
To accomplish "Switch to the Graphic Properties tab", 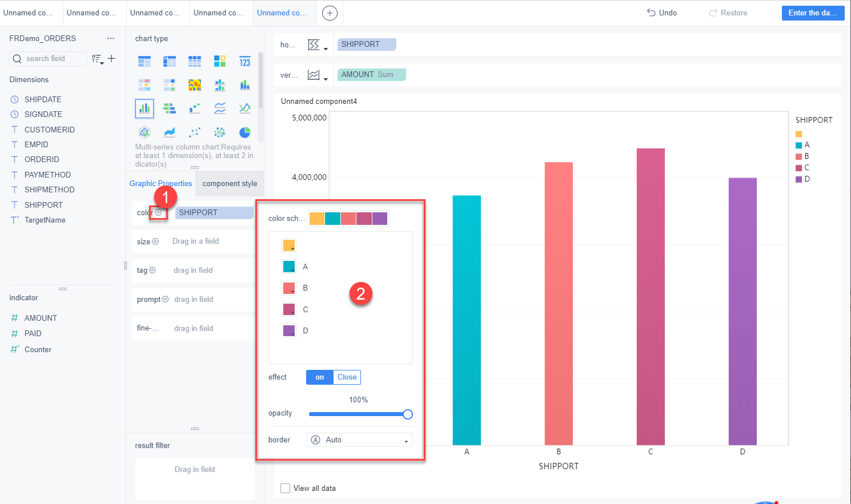I will click(x=160, y=183).
